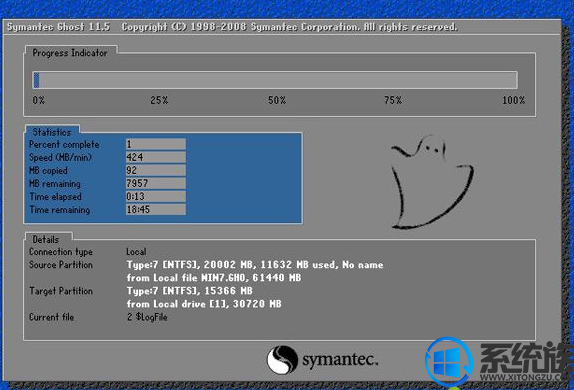Screen dimensions: 574x390
Task: Click 'from Local file WIN7.GHO, 61440 MB'
Action: (214, 278)
